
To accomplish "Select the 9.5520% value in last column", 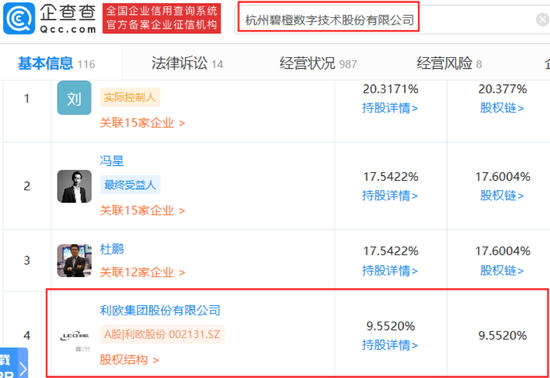I will [503, 336].
